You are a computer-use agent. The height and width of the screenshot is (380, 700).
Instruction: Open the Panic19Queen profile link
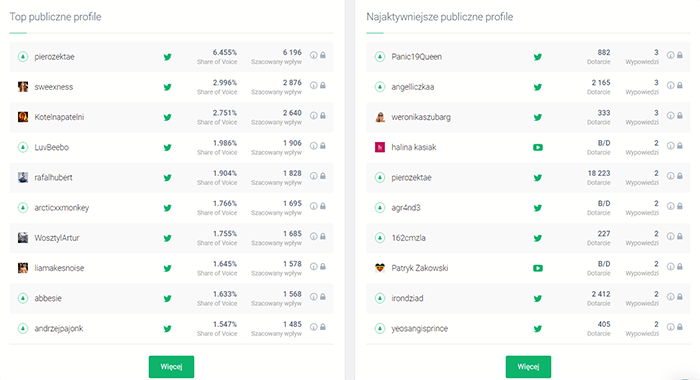click(x=417, y=57)
